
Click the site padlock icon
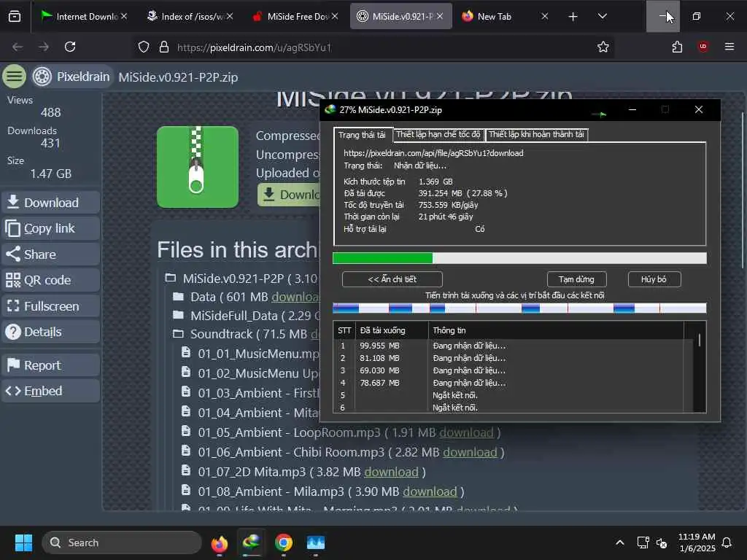[x=164, y=47]
